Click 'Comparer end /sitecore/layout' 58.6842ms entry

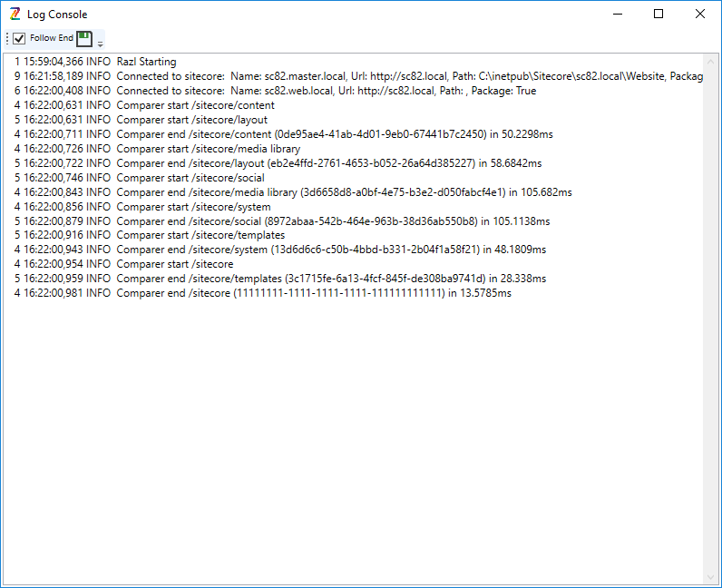click(x=278, y=163)
